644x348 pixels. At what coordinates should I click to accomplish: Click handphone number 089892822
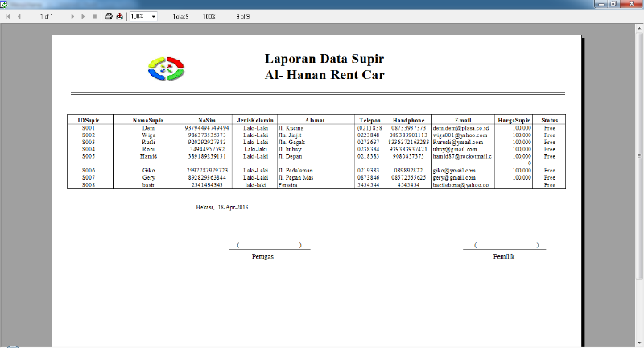[408, 170]
